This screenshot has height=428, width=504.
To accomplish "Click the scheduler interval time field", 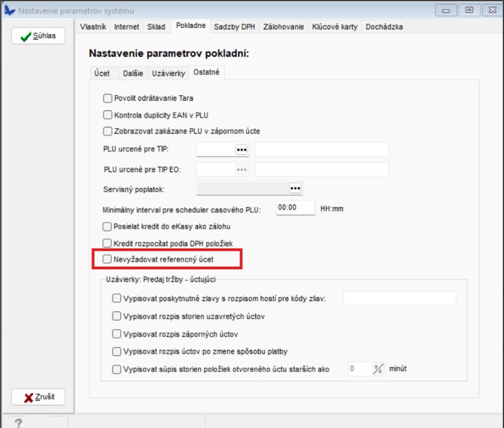I will pos(295,208).
